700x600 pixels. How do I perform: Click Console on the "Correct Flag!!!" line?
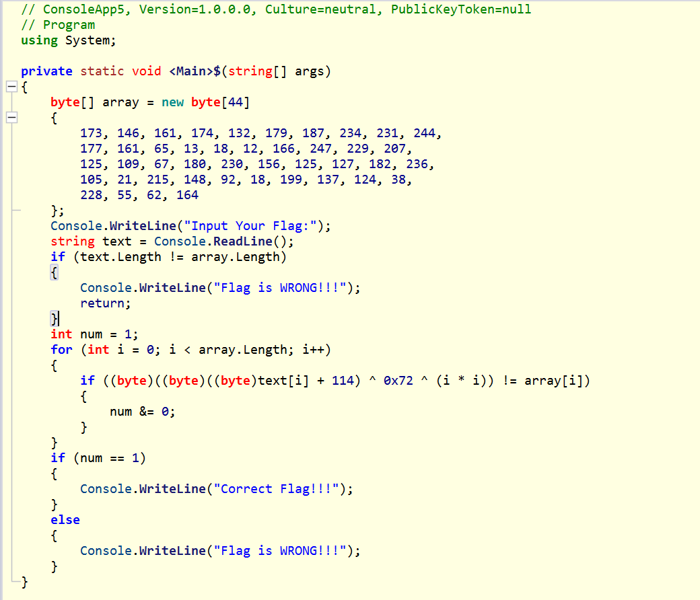[x=106, y=489]
